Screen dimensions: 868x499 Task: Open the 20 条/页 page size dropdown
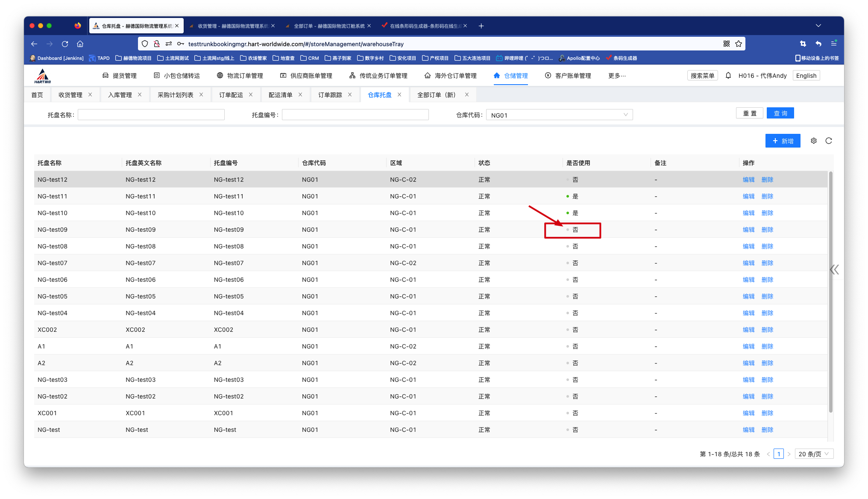pos(813,454)
